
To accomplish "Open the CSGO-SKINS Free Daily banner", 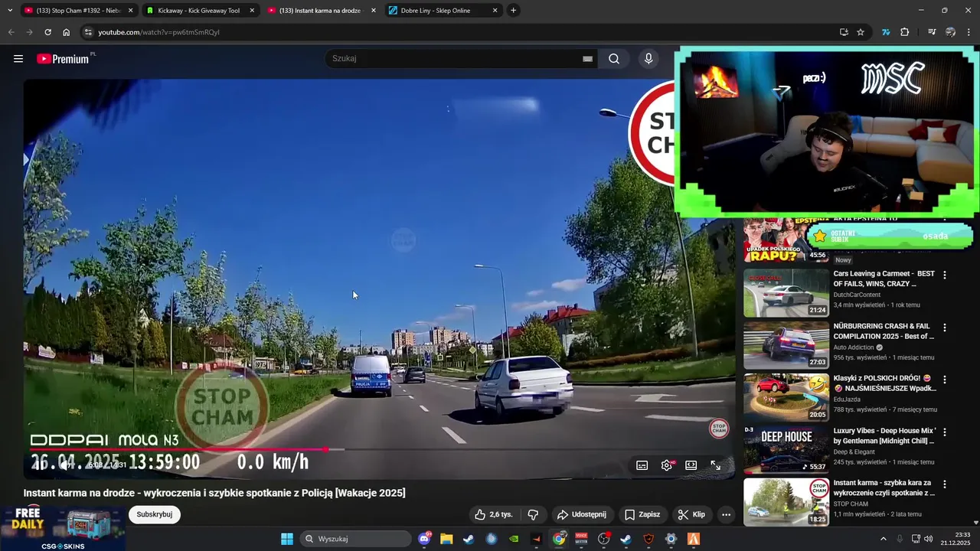I will (63, 528).
